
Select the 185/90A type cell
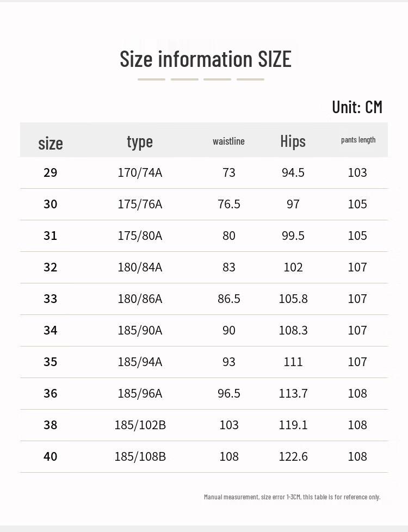click(140, 330)
